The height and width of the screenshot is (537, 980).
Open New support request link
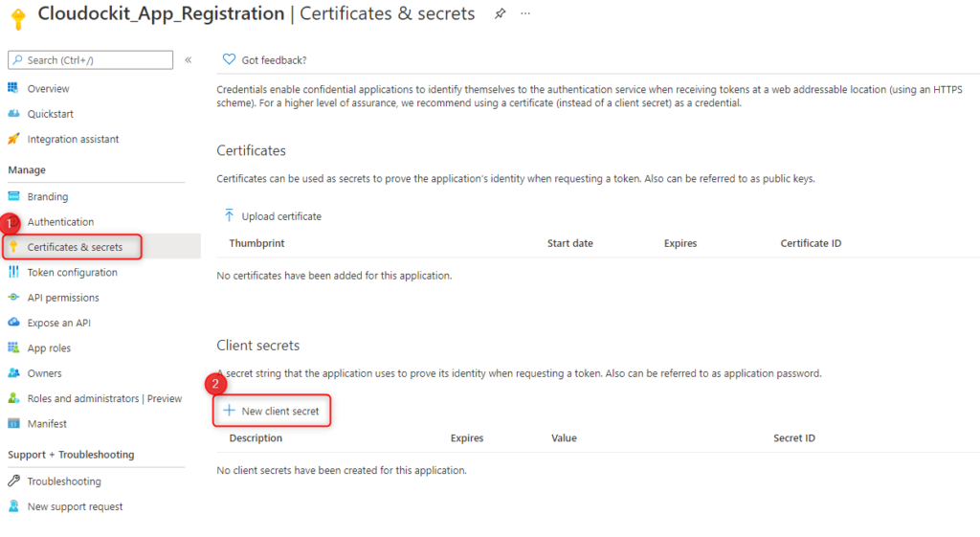tap(75, 506)
